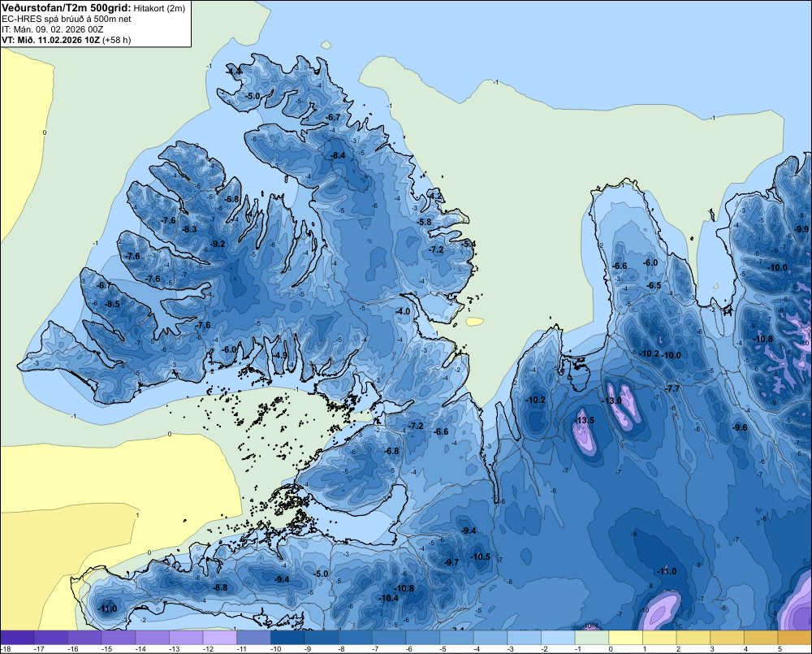Click yellow legend swatch between 0 and 1

click(x=625, y=638)
